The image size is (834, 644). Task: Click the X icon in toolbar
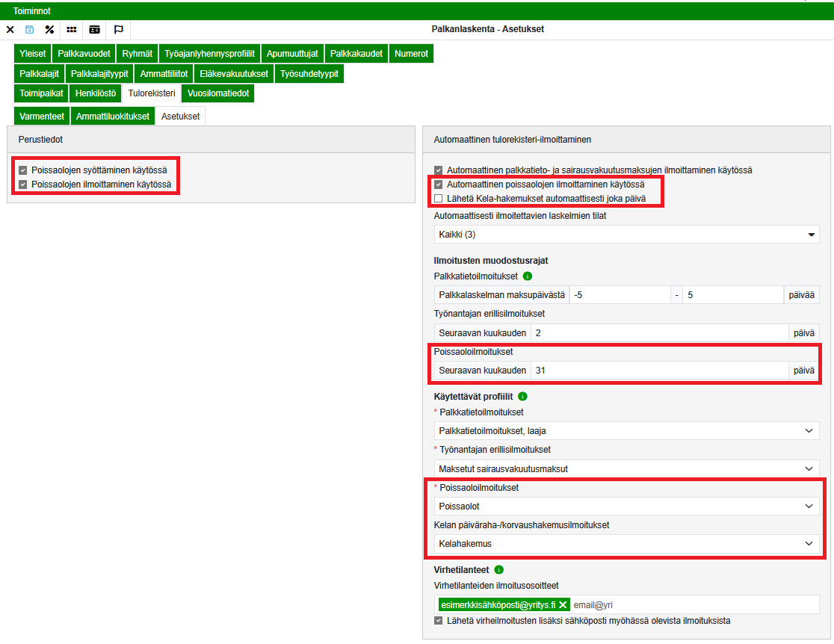click(10, 29)
